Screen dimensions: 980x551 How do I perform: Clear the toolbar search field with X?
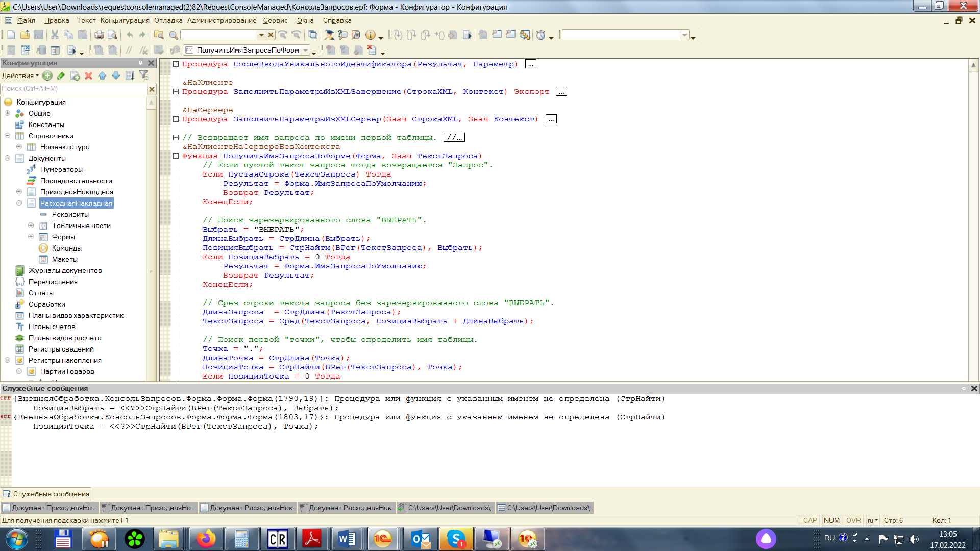(271, 35)
